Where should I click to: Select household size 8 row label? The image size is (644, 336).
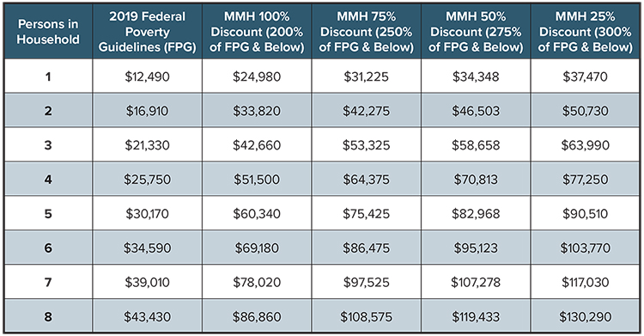point(48,317)
